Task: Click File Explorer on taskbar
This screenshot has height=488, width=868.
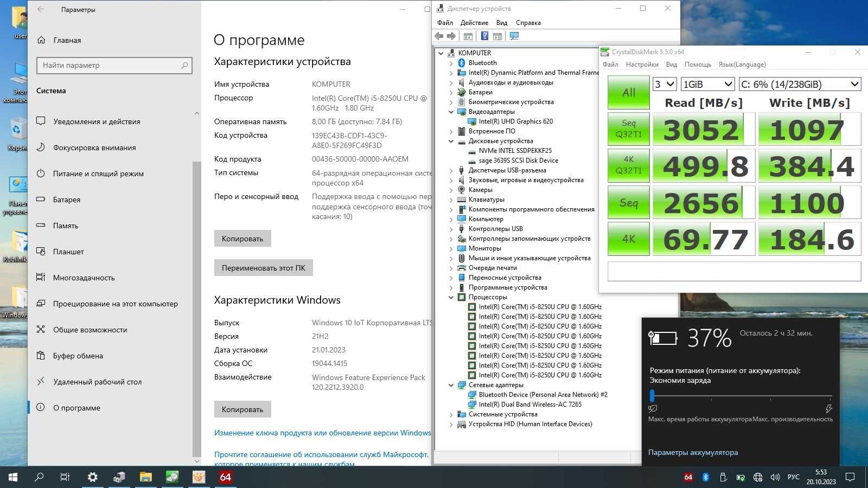Action: pyautogui.click(x=145, y=477)
